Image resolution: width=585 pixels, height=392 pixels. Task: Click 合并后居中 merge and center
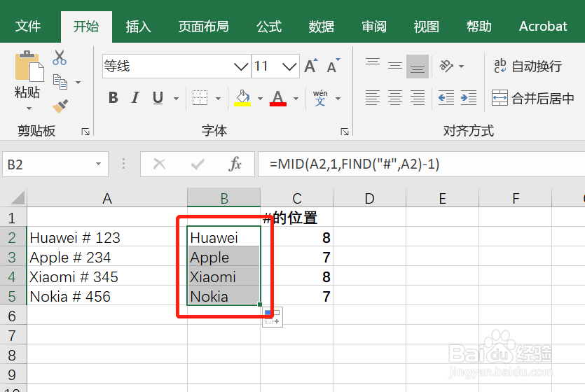532,98
